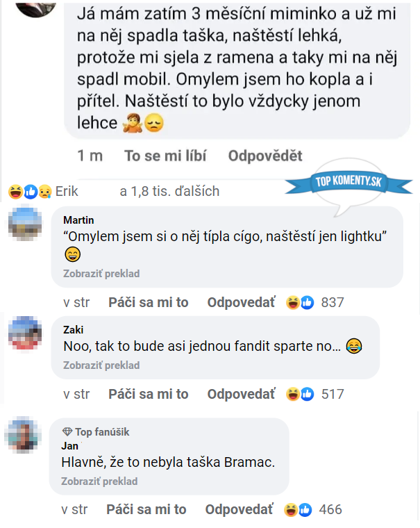Like the top comment via 'To se mi líbí'
The image size is (420, 528).
coord(165,156)
